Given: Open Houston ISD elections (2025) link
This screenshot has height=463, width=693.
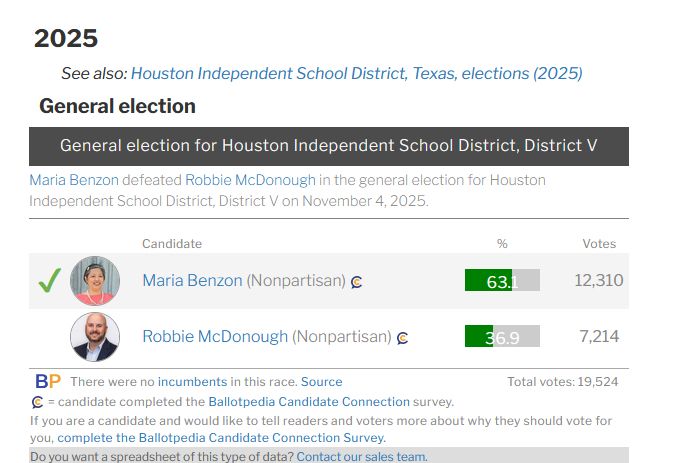Looking at the screenshot, I should [356, 73].
